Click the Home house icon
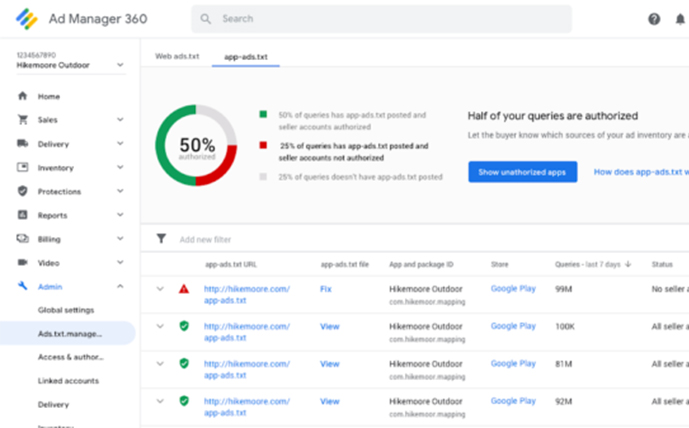Image resolution: width=689 pixels, height=428 pixels. (x=22, y=96)
